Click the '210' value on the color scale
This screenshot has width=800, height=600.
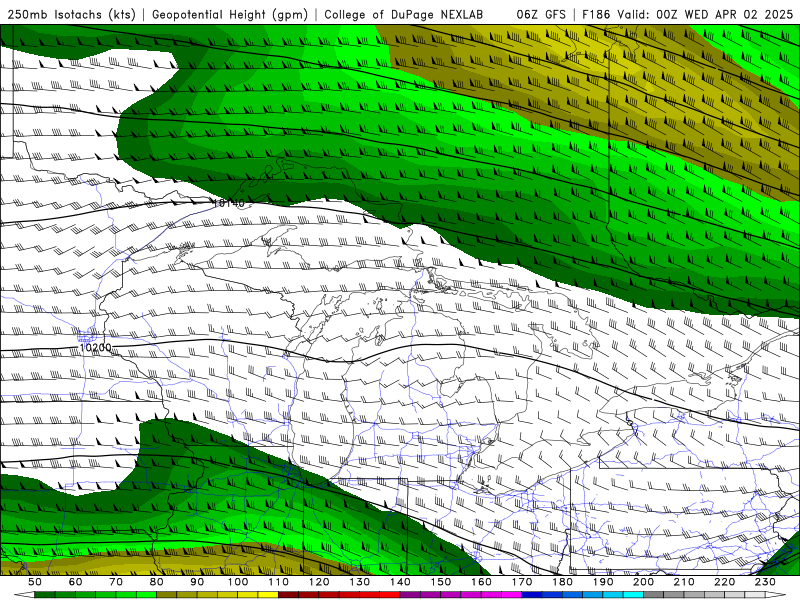pos(684,582)
